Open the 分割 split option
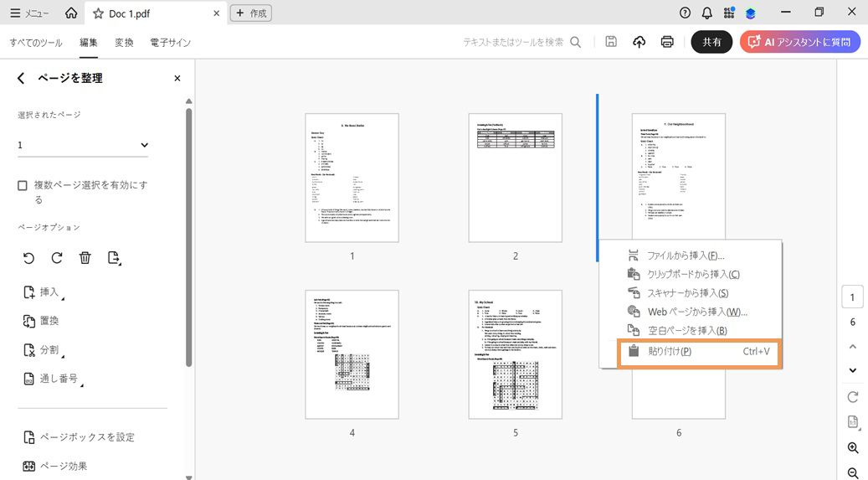This screenshot has height=480, width=868. (x=44, y=350)
